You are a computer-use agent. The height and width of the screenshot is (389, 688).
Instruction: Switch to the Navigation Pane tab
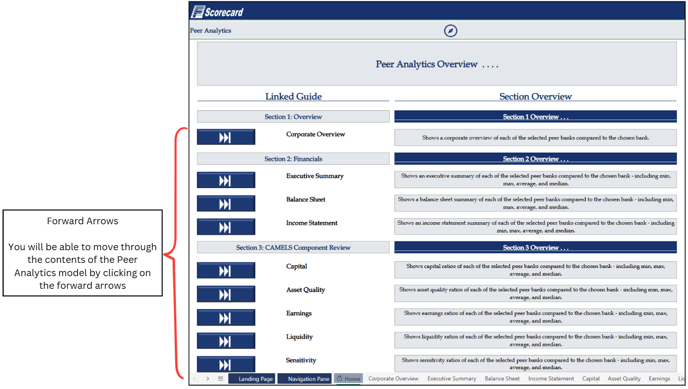(x=305, y=378)
